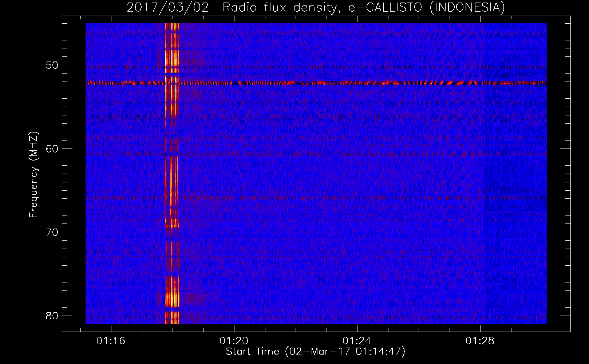Click the 01:16 time tick label

[x=111, y=341]
